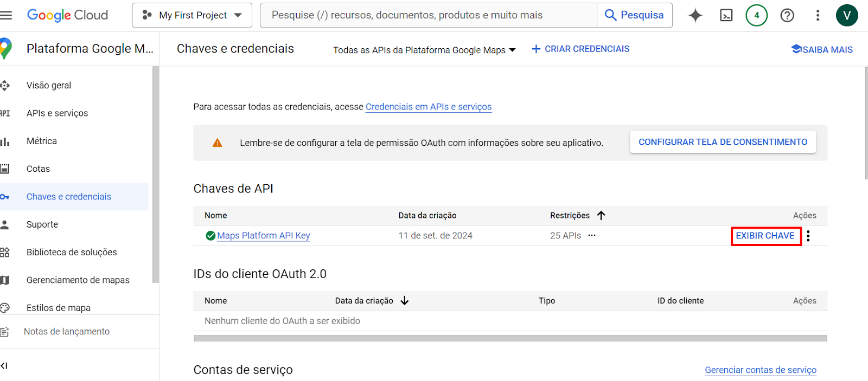Focus the resource search input field
Screen dimensions: 868x381
(429, 15)
